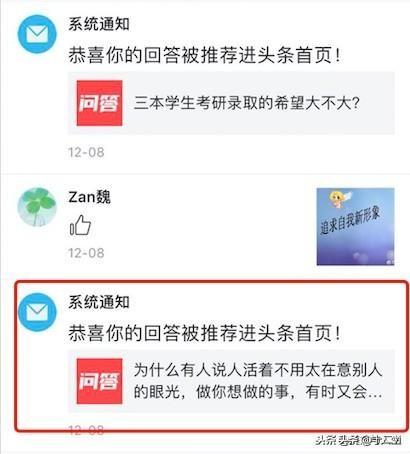This screenshot has height=454, width=410.
Task: Tap the first 系统通知 envelope avatar
Action: [37, 34]
